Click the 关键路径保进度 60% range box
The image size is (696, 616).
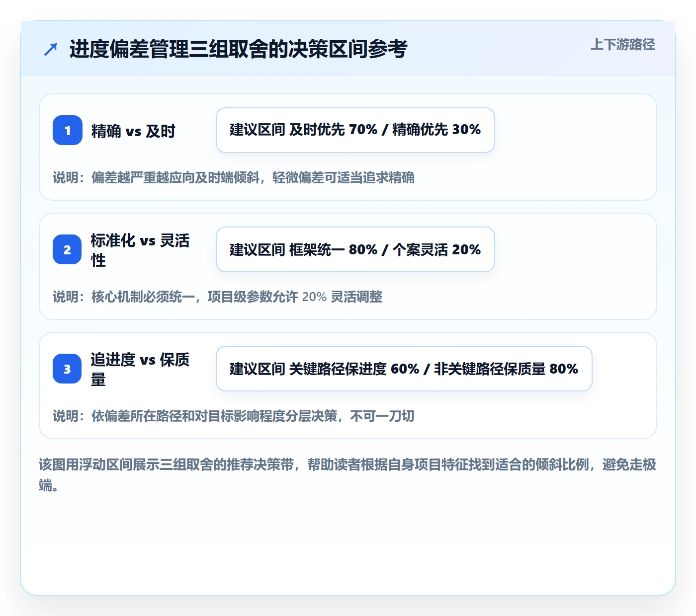[x=404, y=369]
